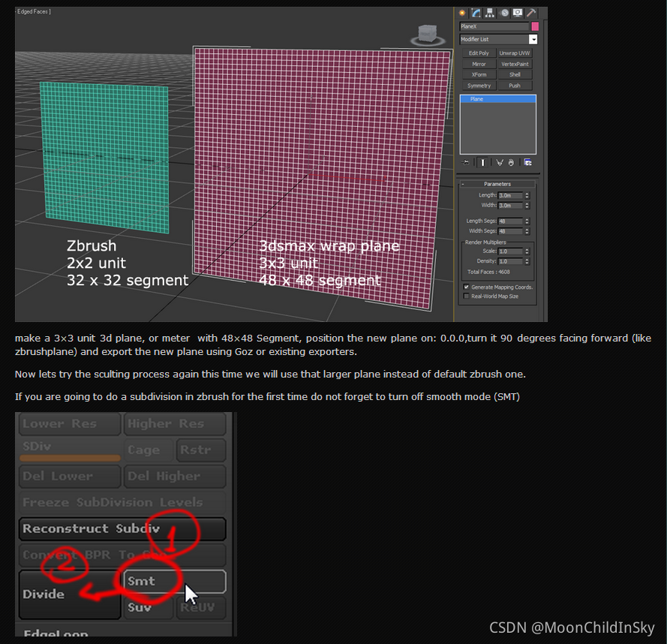
Task: Click the Scale spinner arrows
Action: [527, 251]
